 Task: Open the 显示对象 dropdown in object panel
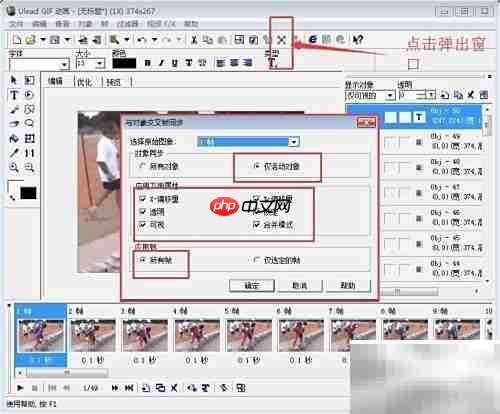click(x=390, y=96)
